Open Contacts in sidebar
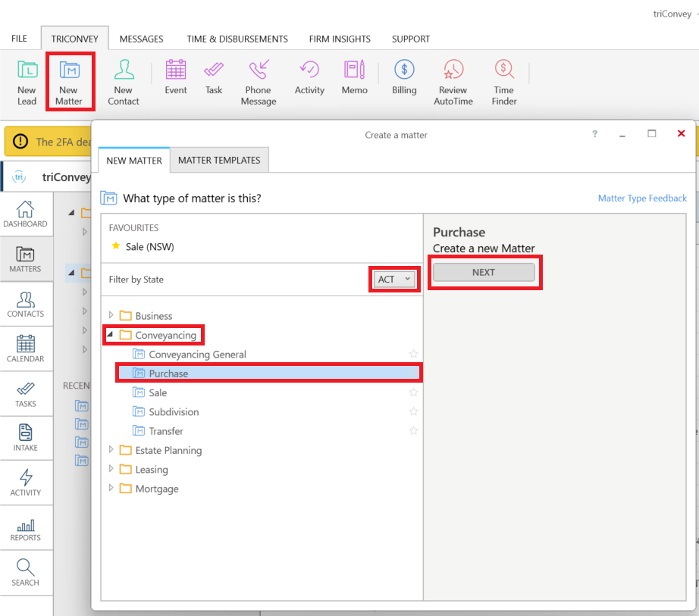 pos(26,305)
